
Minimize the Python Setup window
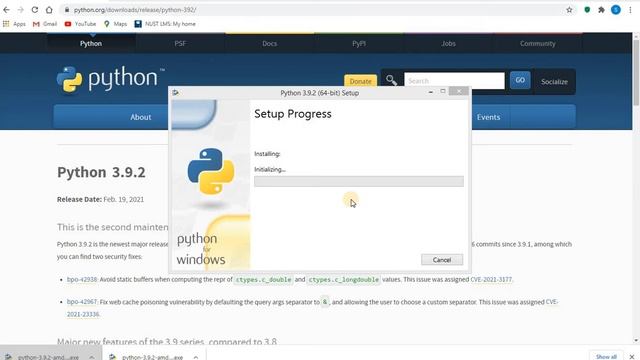coord(431,92)
